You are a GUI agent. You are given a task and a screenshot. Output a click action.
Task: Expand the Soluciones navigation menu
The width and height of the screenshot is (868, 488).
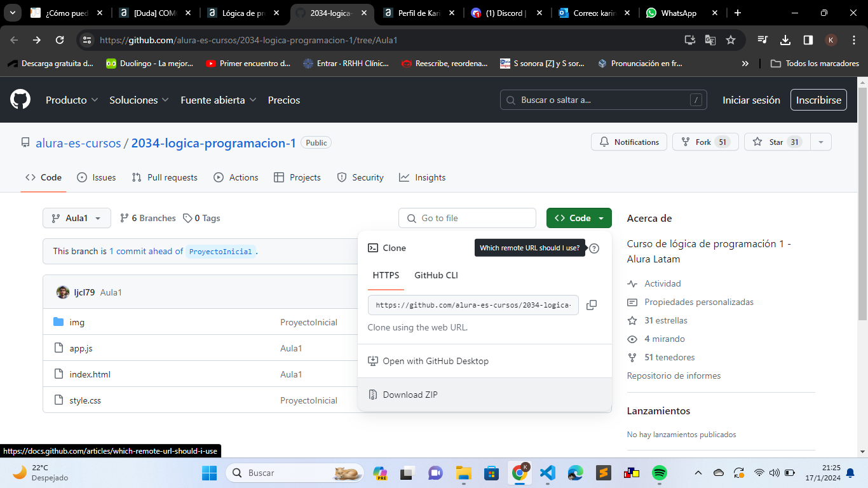tap(139, 100)
